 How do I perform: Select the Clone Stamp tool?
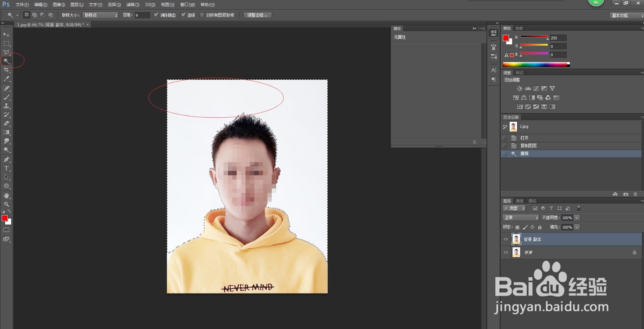coord(6,106)
